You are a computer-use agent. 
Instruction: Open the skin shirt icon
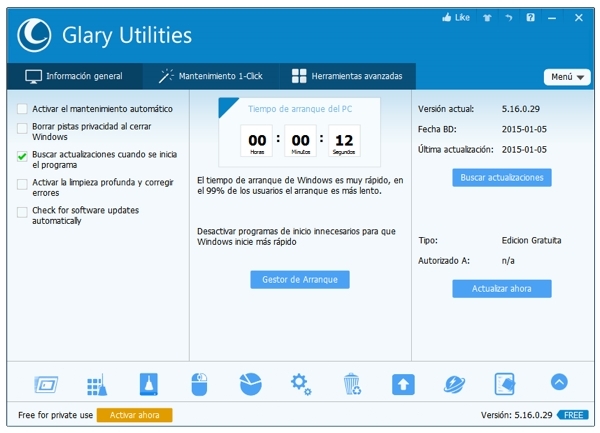(487, 18)
